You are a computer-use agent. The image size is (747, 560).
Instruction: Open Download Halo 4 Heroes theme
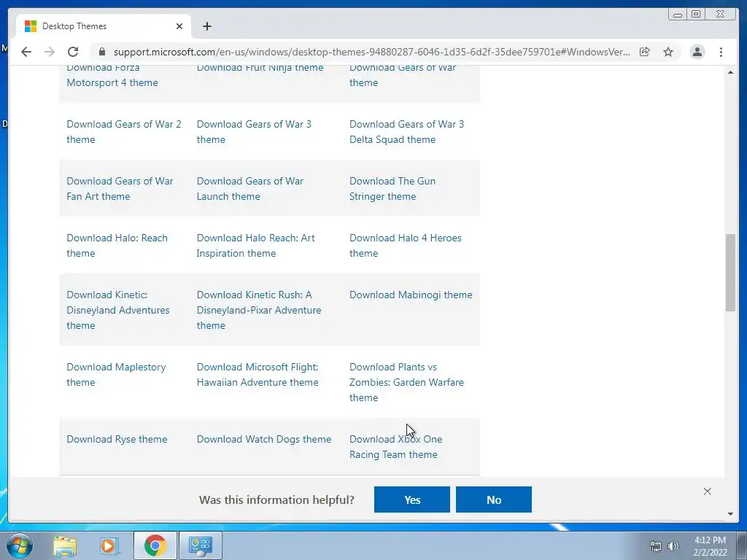tap(406, 246)
